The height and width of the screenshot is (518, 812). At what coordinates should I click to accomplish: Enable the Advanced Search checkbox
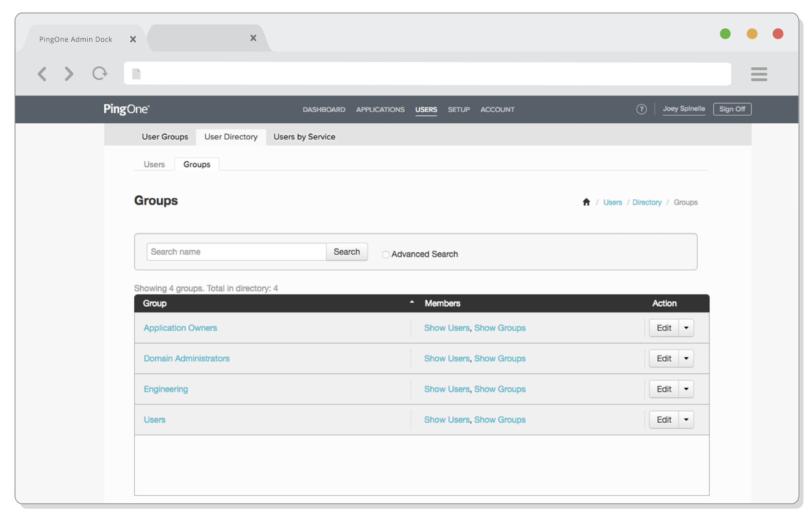386,255
